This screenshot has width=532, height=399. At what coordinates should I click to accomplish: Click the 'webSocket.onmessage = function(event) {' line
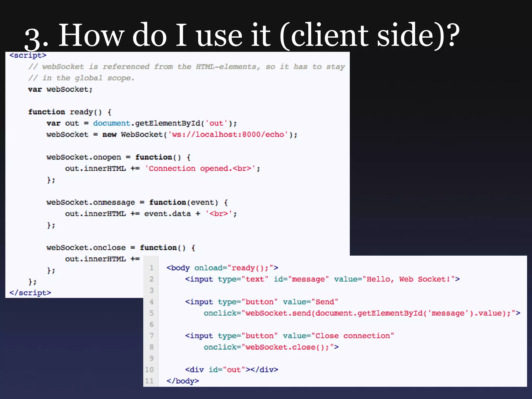coord(137,202)
